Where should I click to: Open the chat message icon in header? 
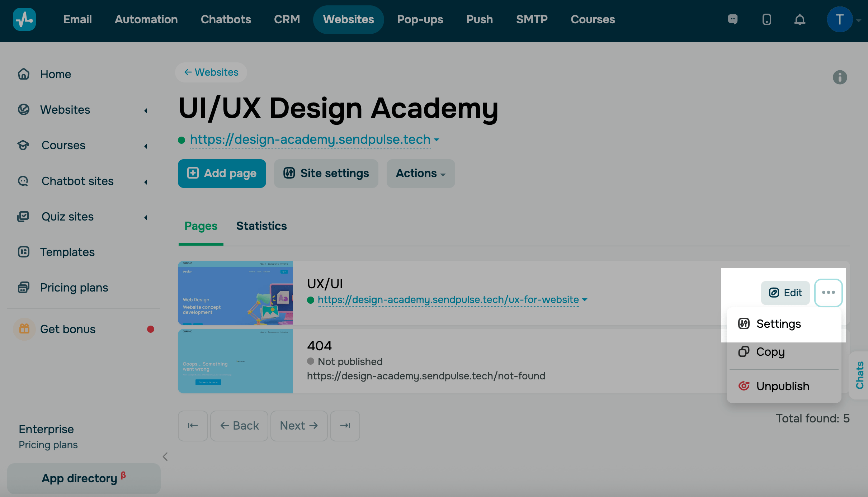(x=733, y=19)
